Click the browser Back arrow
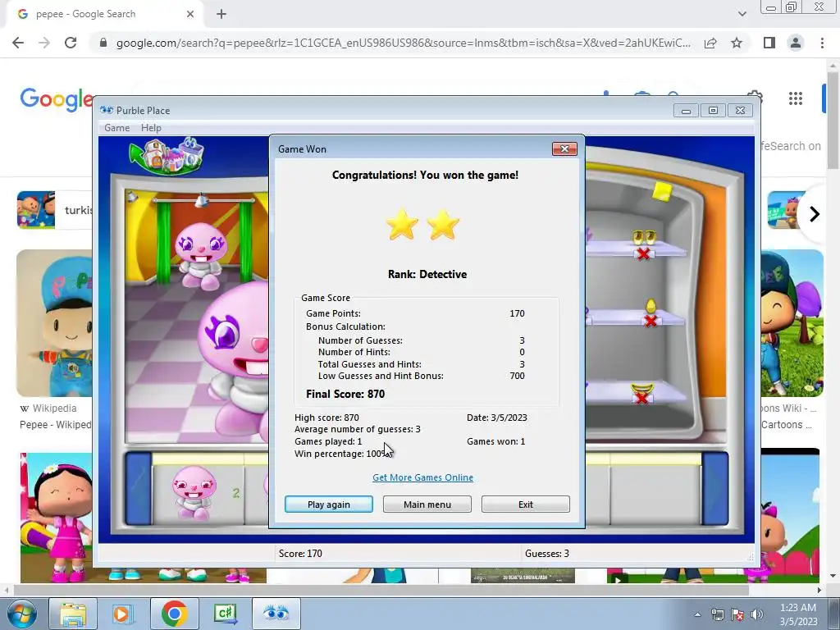This screenshot has height=630, width=840. click(x=18, y=43)
